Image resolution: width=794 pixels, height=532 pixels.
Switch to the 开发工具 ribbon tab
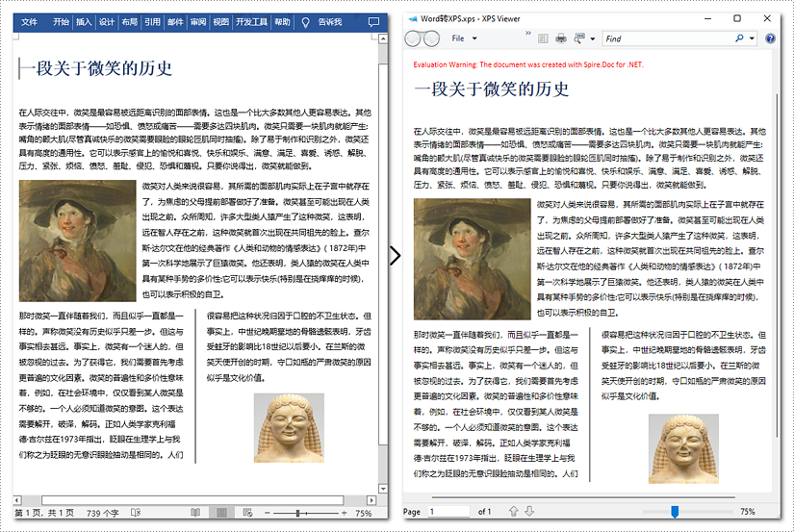click(x=251, y=22)
